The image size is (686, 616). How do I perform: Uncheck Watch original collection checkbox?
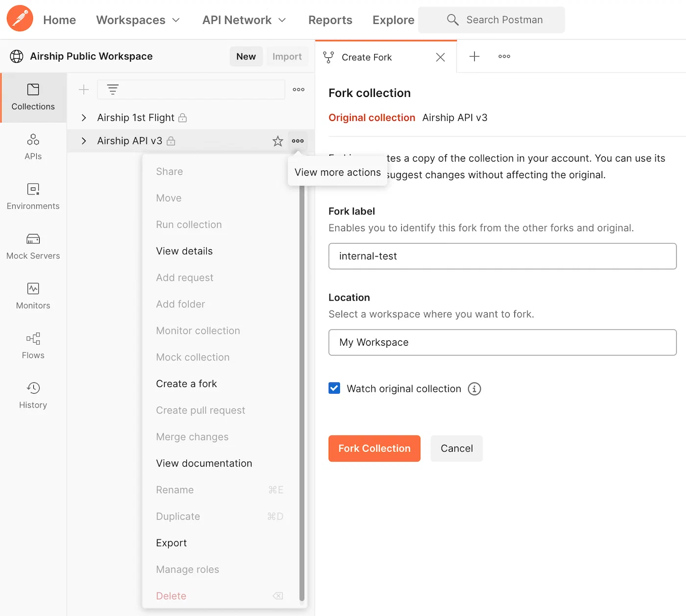pos(334,388)
